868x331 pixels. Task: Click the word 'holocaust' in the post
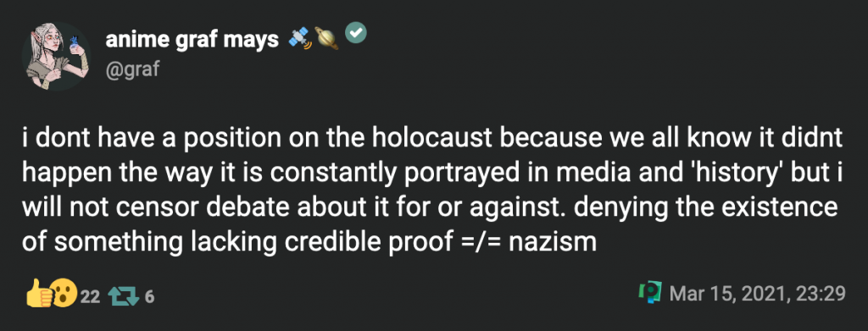click(x=431, y=139)
